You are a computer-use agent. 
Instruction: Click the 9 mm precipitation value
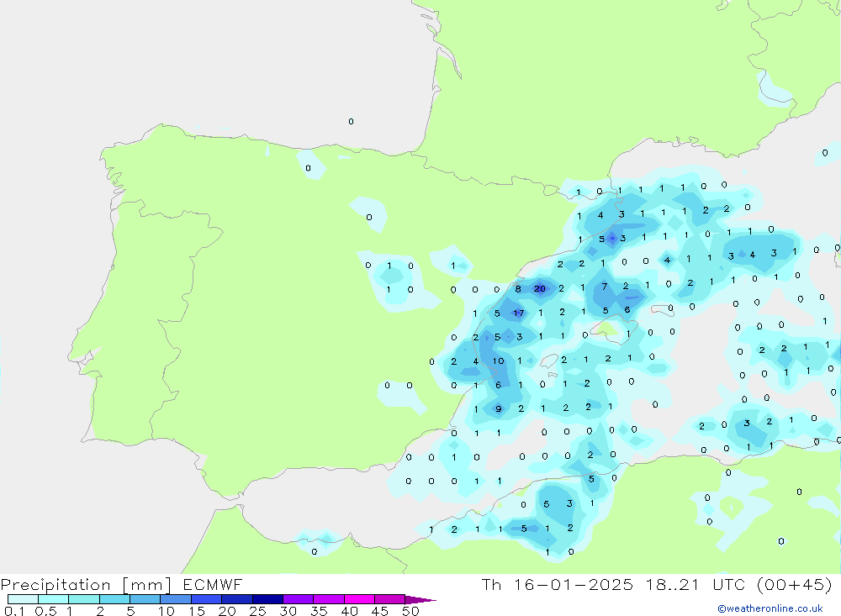point(499,409)
